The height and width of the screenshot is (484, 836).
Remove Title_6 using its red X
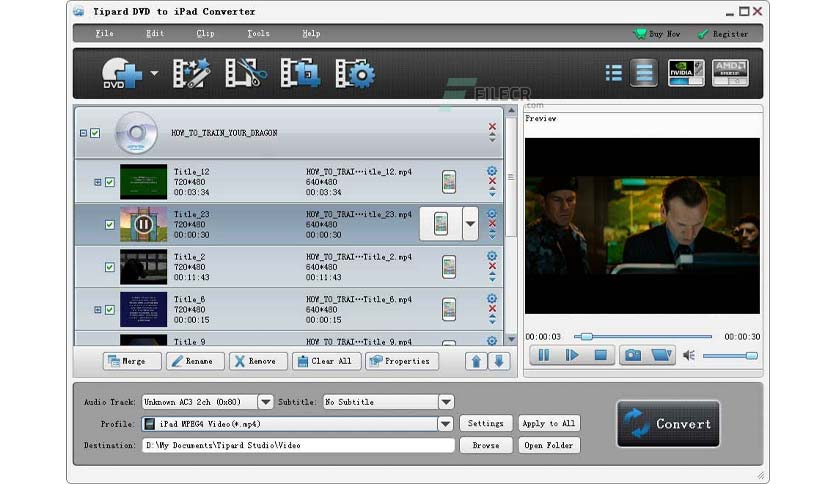pyautogui.click(x=492, y=309)
